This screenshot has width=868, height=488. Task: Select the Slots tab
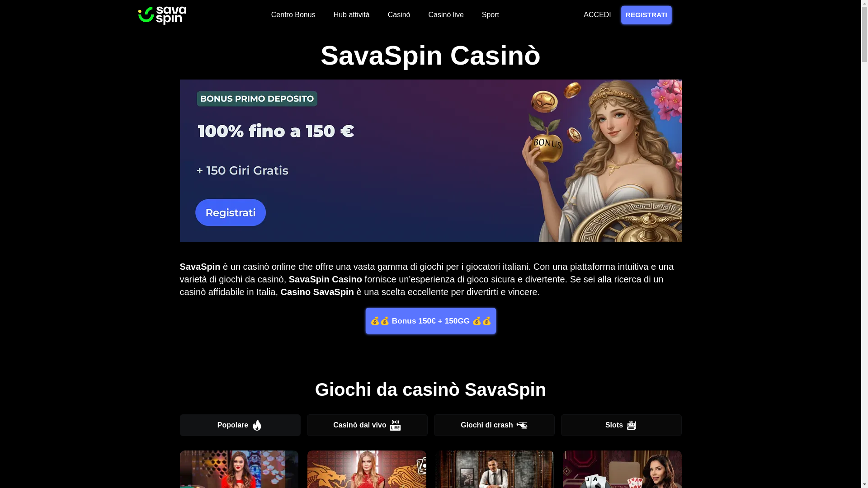click(621, 425)
